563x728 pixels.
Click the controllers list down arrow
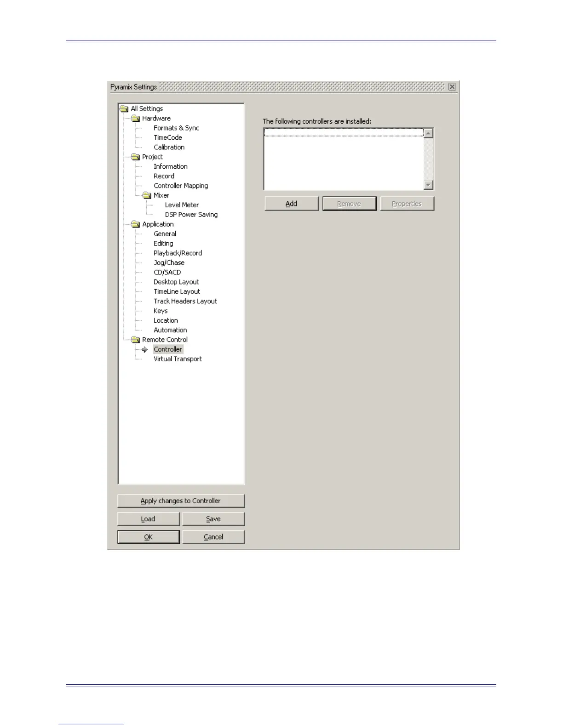(x=428, y=185)
